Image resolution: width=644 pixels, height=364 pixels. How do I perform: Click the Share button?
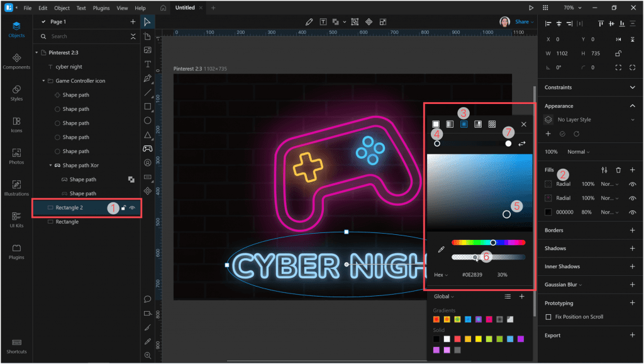click(x=524, y=22)
